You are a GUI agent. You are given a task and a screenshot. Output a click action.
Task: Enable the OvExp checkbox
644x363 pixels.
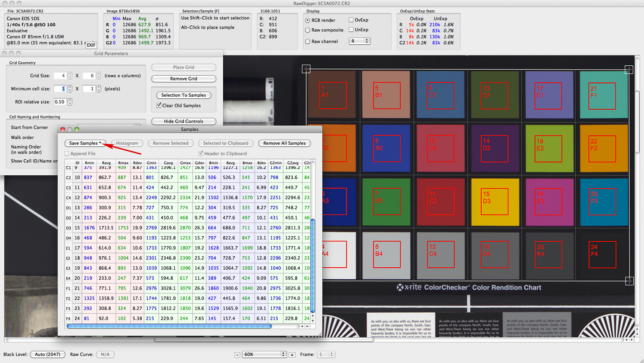351,20
